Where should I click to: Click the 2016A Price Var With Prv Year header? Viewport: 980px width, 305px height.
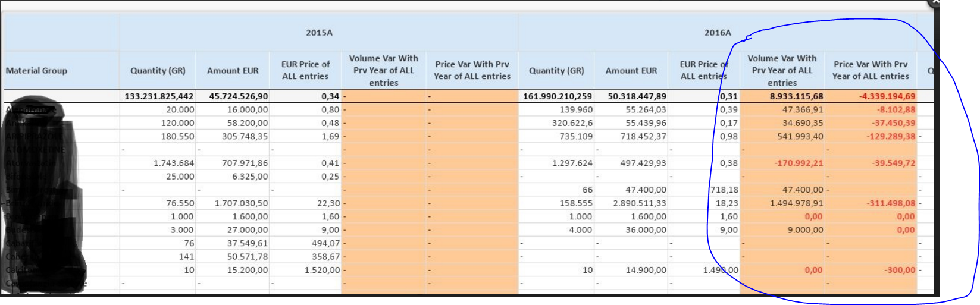[871, 71]
